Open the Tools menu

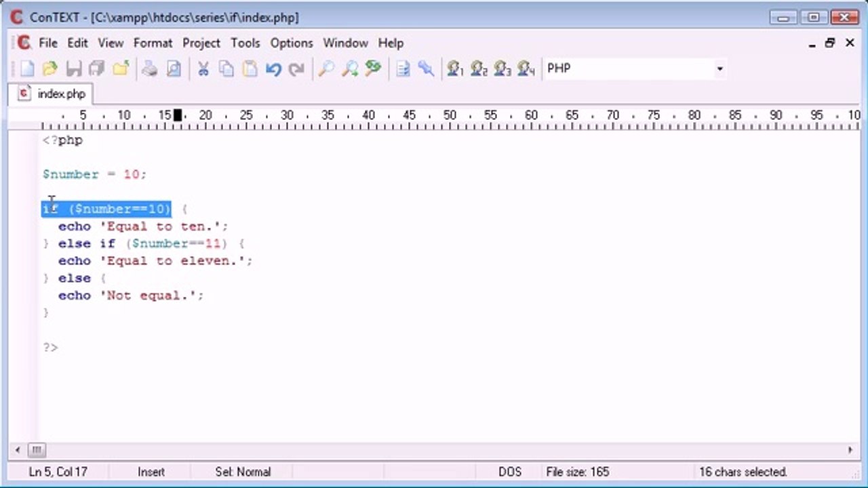click(x=245, y=43)
